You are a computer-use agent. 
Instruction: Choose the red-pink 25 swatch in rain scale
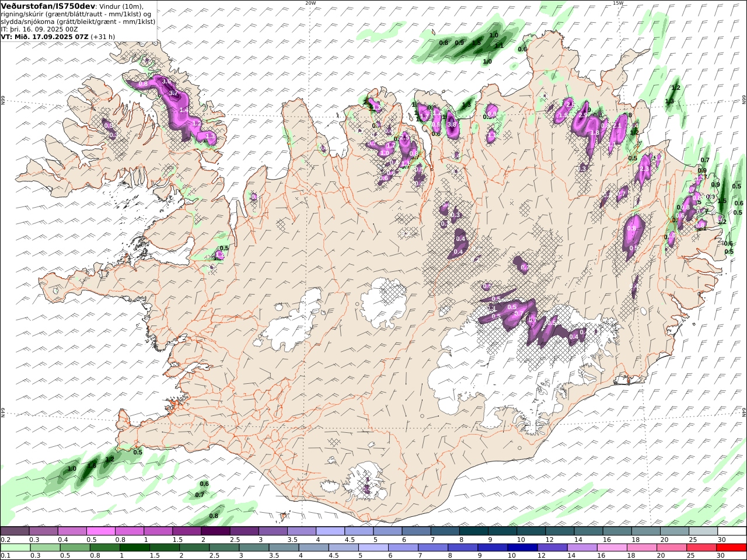[701, 548]
